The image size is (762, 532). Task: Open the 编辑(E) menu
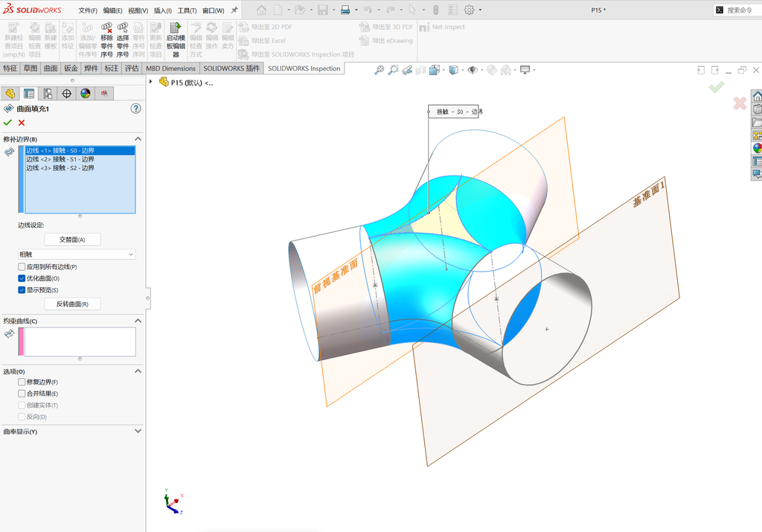click(x=113, y=10)
